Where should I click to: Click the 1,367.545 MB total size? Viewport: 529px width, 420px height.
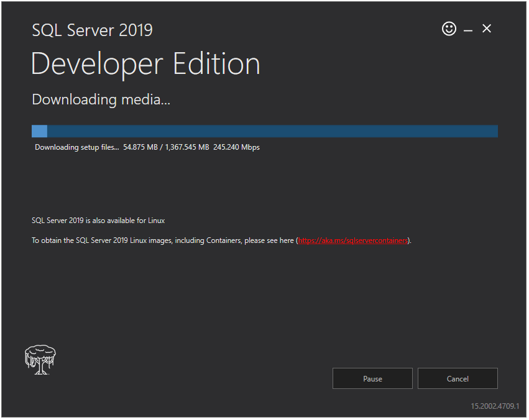[x=187, y=147]
